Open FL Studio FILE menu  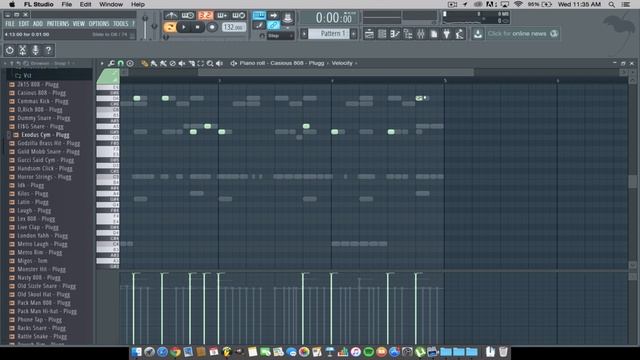pos(10,24)
